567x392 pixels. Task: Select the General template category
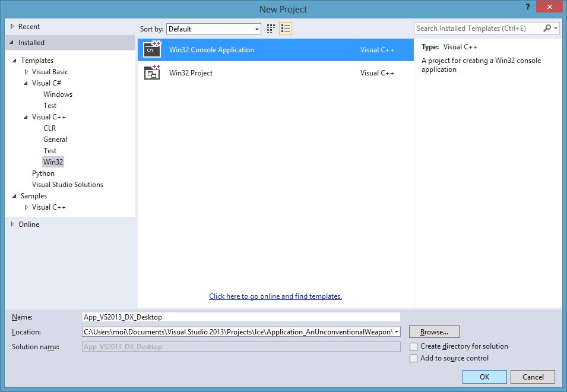[55, 139]
